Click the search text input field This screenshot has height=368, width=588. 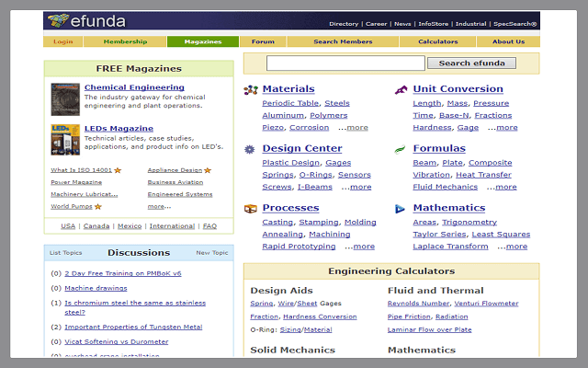[x=345, y=63]
